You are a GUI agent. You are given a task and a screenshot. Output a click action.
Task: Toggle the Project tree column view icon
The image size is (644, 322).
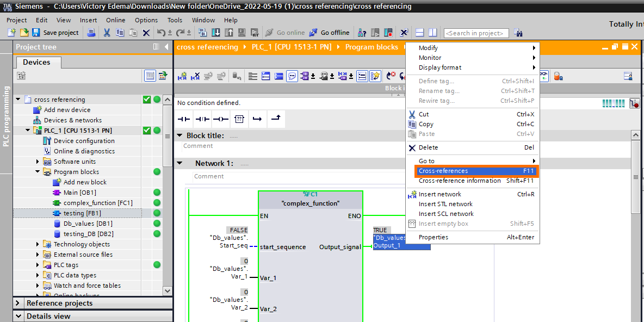coord(156,47)
